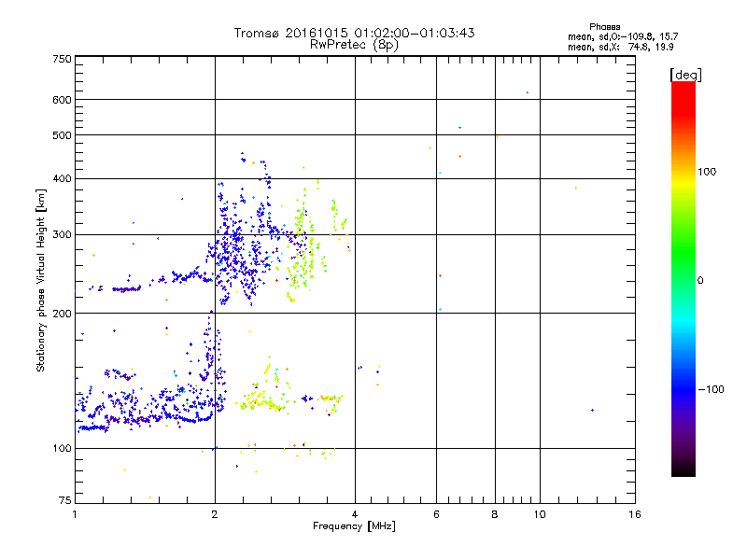
Task: Click the x-axis '2' tick label
Action: point(215,514)
